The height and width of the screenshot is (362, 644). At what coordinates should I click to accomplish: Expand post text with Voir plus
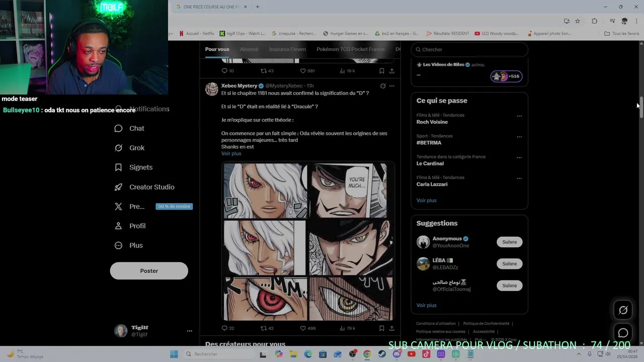[x=231, y=153]
